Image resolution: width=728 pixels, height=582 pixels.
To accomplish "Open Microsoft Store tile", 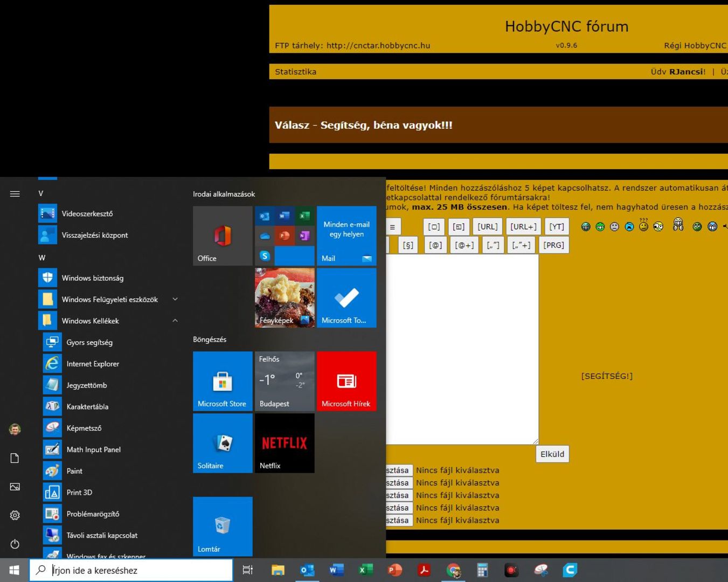I will pyautogui.click(x=223, y=381).
